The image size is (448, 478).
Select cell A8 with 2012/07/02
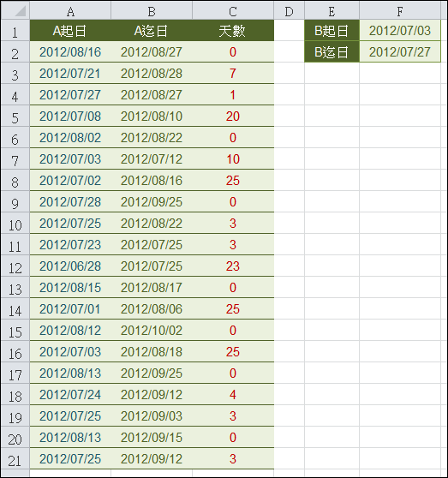point(70,181)
